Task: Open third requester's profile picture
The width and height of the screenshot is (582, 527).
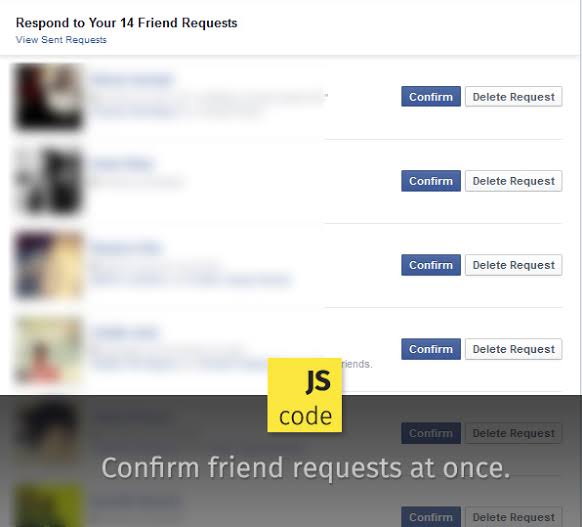Action: 48,265
